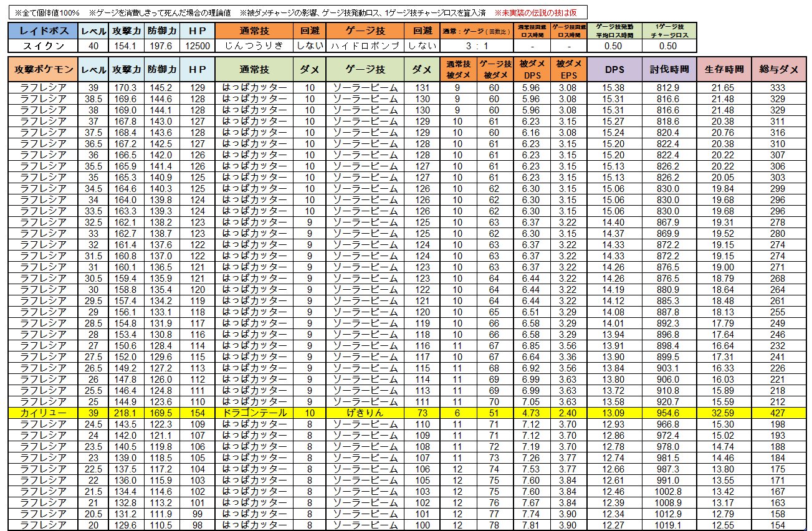Select the DPS value 14.08
The height and width of the screenshot is (531, 812).
click(x=614, y=312)
